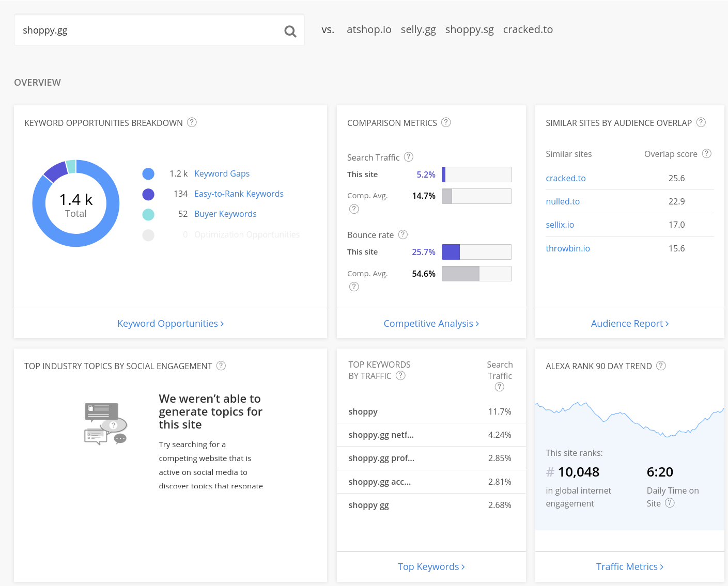Click help icon beside Daily Time on Site
Image resolution: width=728 pixels, height=586 pixels.
(670, 503)
